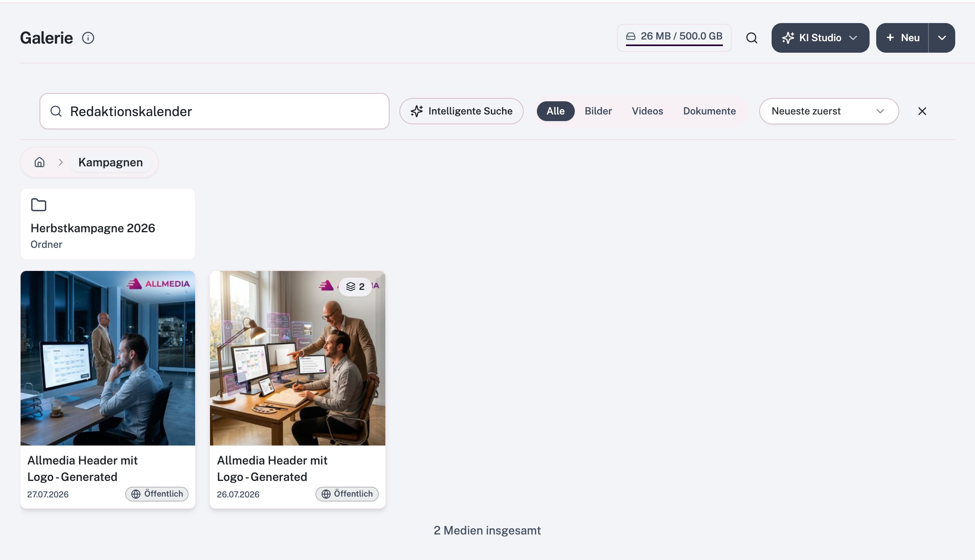Viewport: 975px width, 560px height.
Task: Open the search magnifier icon in header
Action: [752, 38]
